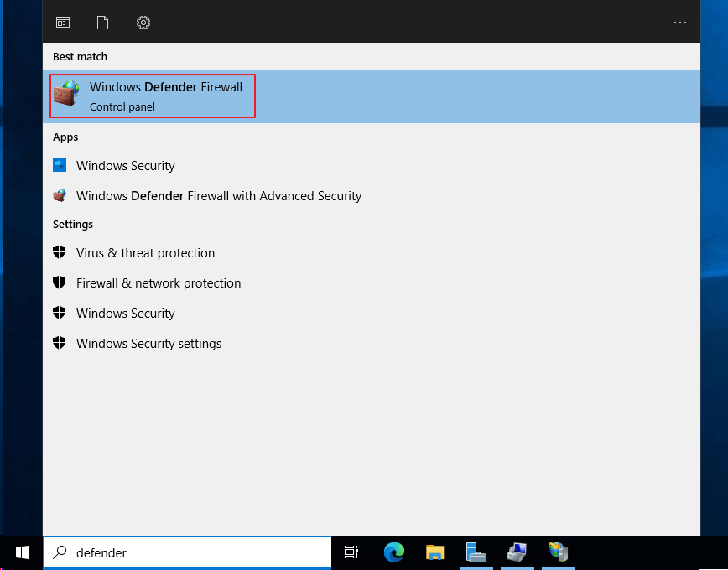Viewport: 728px width, 570px height.
Task: Open Virus & threat protection setting
Action: point(372,253)
